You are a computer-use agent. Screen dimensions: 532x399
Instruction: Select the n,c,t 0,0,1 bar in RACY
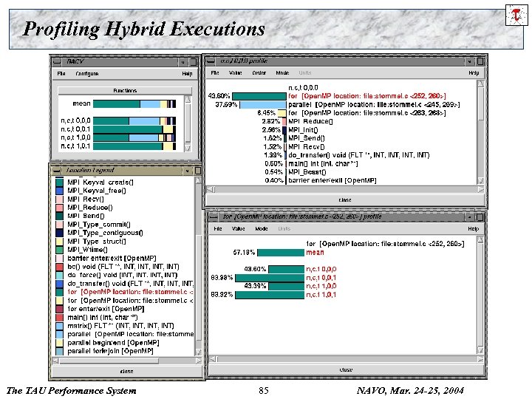[134, 129]
